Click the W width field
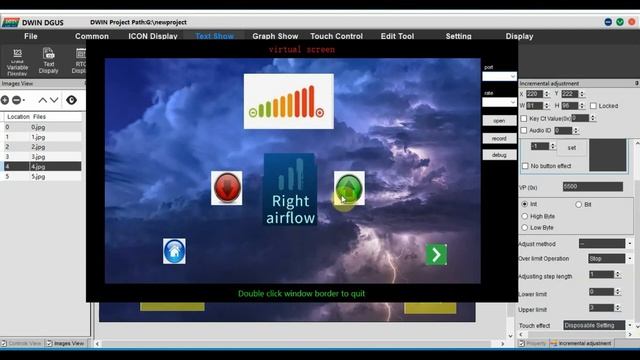Viewport: 640px width, 360px height. [534, 106]
